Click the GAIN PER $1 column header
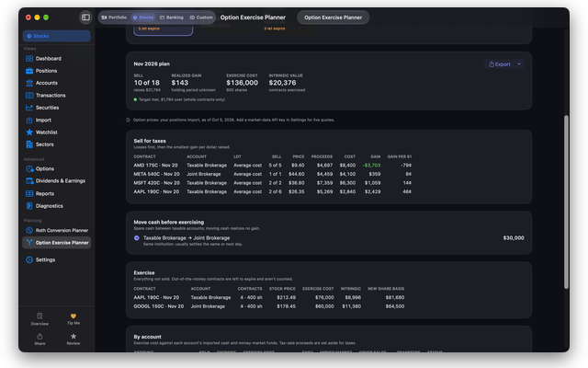The image size is (588, 368). pos(400,156)
